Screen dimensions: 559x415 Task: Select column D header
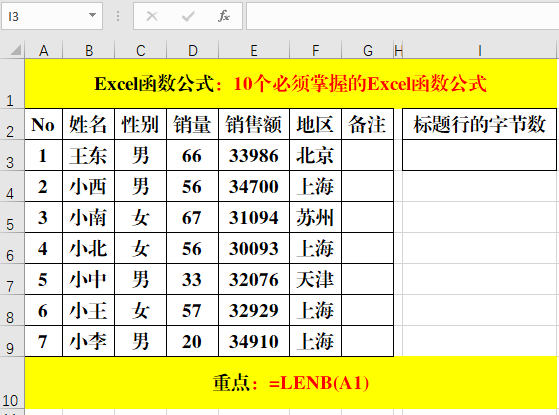(x=193, y=51)
